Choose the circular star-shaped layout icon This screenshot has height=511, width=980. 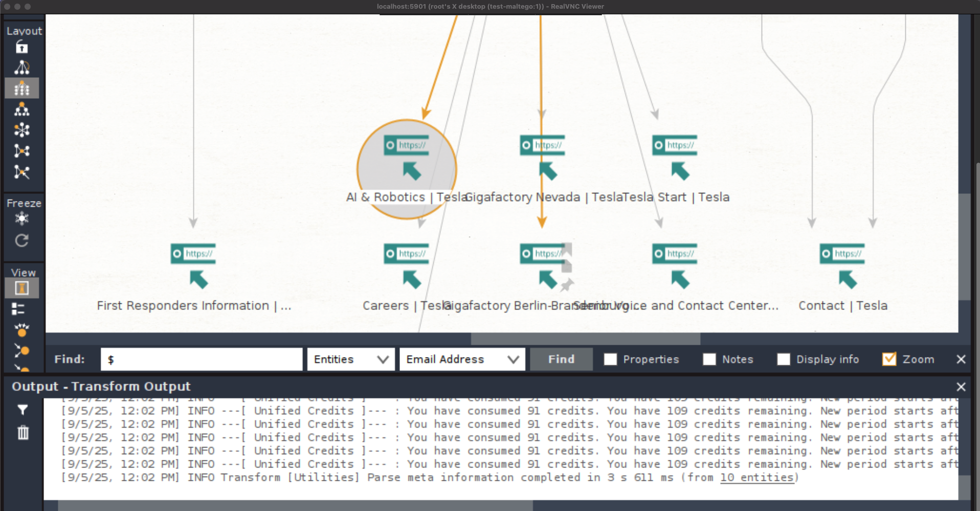tap(21, 130)
